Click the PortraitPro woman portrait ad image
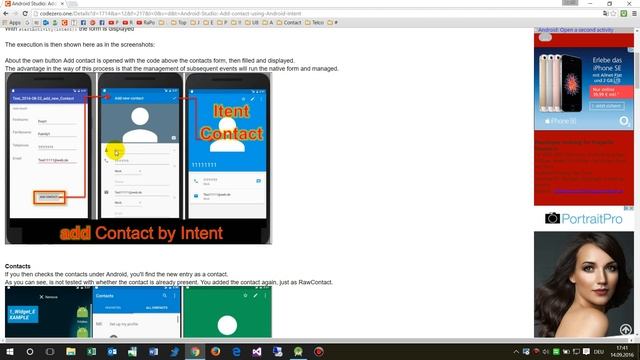The width and height of the screenshot is (640, 360). (x=584, y=284)
